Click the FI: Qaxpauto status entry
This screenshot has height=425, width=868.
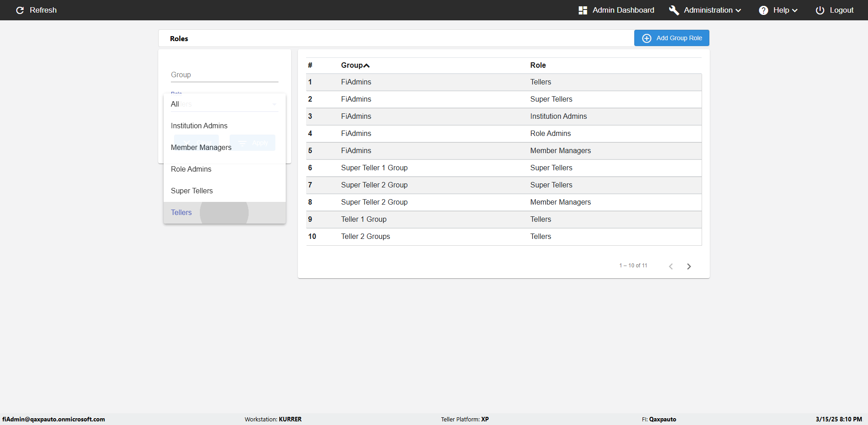[659, 420]
